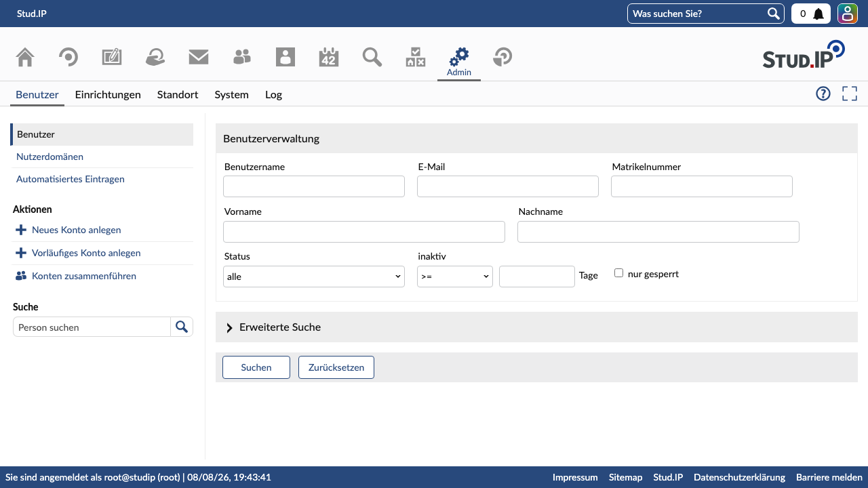
Task: Focus the Matrikelnummer input field
Action: coord(702,186)
